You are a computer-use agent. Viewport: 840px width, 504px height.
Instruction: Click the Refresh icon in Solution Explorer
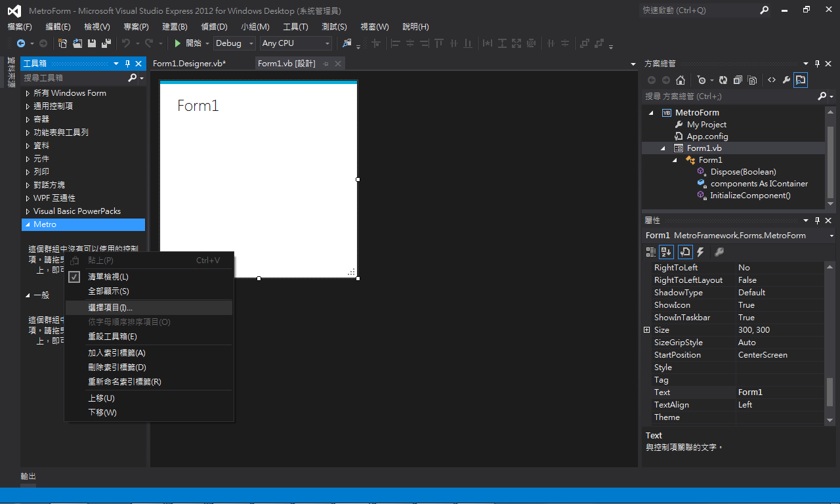coord(723,80)
